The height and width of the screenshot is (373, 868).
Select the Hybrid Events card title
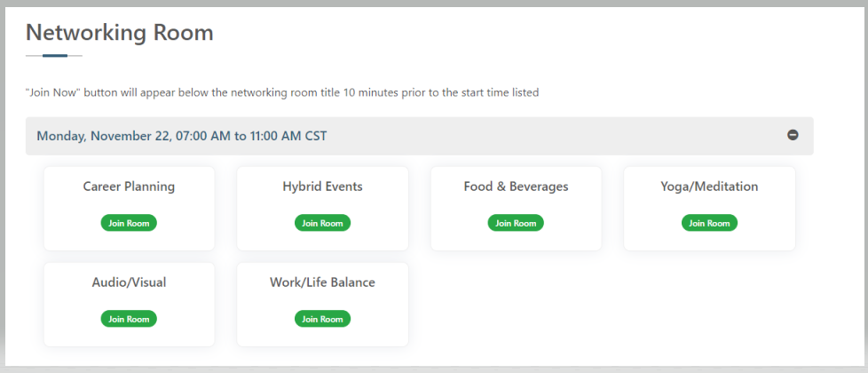coord(322,186)
